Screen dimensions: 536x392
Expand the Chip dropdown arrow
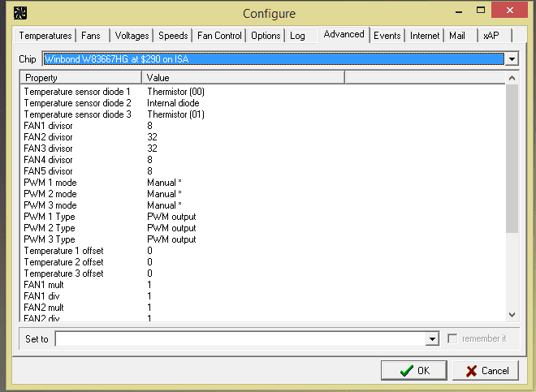(x=512, y=59)
